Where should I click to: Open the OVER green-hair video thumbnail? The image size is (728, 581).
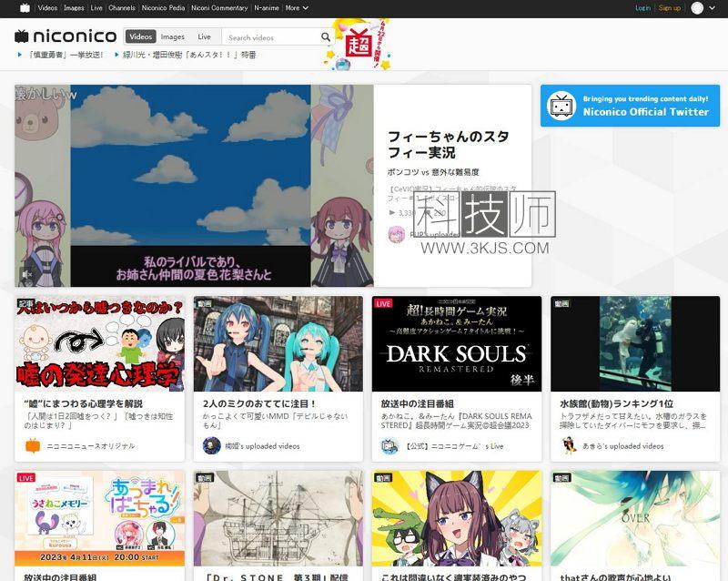635,518
